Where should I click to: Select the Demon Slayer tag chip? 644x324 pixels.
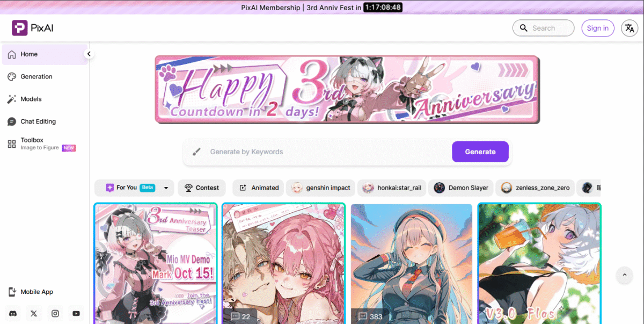click(462, 188)
